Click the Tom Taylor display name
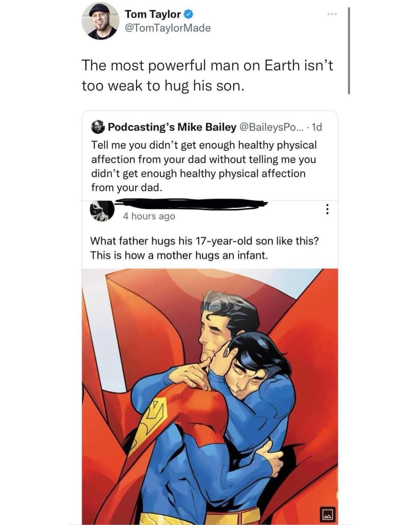 pyautogui.click(x=152, y=14)
